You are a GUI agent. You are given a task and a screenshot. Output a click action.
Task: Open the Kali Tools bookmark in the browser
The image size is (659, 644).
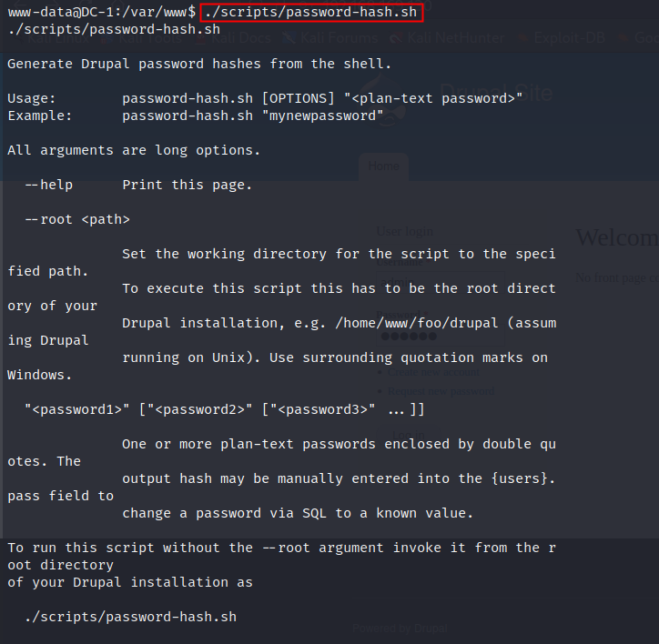[x=141, y=38]
